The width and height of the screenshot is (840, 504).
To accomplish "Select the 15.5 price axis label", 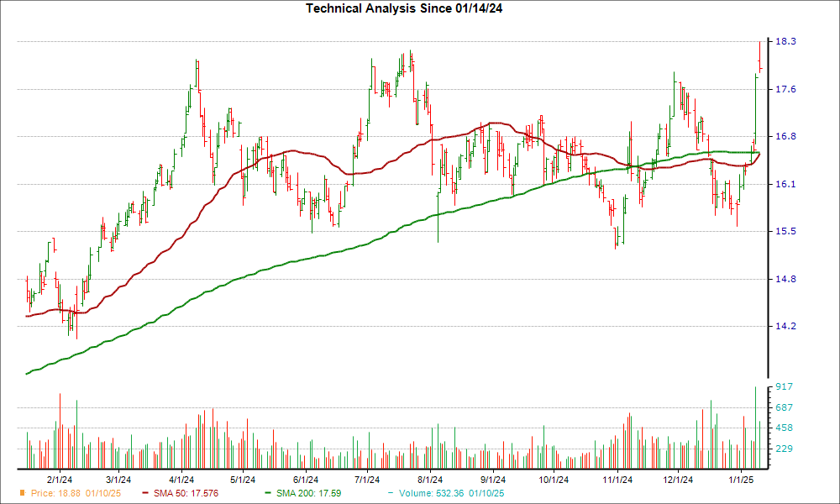I will pos(785,231).
